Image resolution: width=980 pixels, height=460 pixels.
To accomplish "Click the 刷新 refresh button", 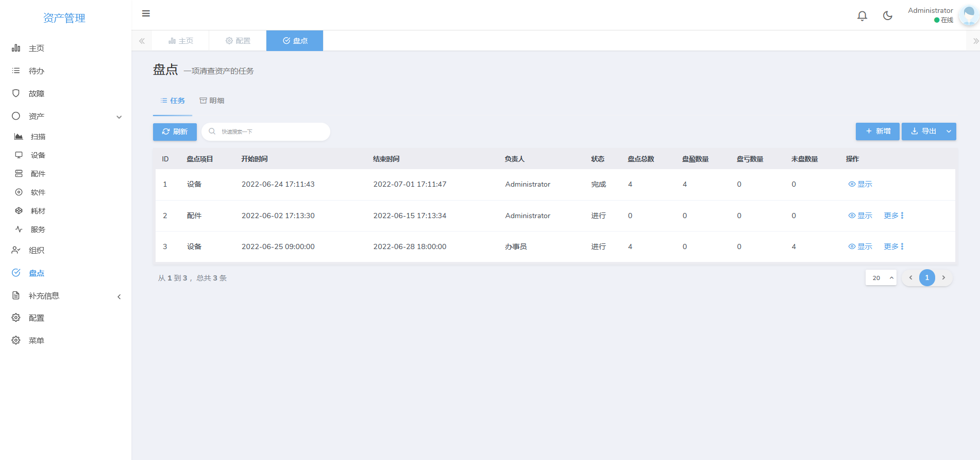I will point(175,132).
